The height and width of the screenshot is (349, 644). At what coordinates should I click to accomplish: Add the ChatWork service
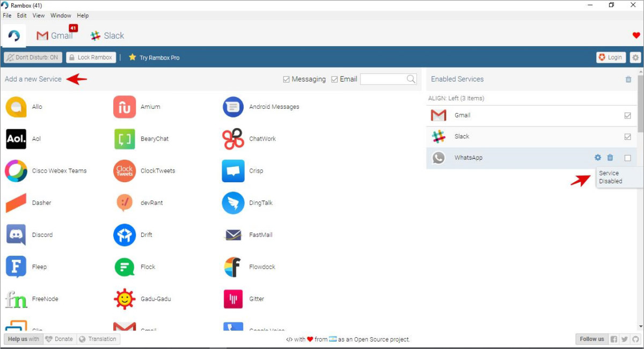[249, 139]
